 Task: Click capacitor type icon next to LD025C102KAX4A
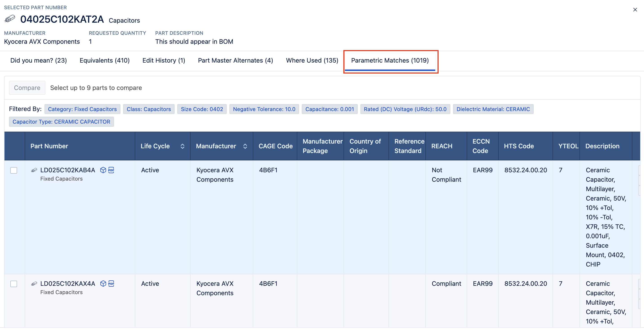coord(34,284)
